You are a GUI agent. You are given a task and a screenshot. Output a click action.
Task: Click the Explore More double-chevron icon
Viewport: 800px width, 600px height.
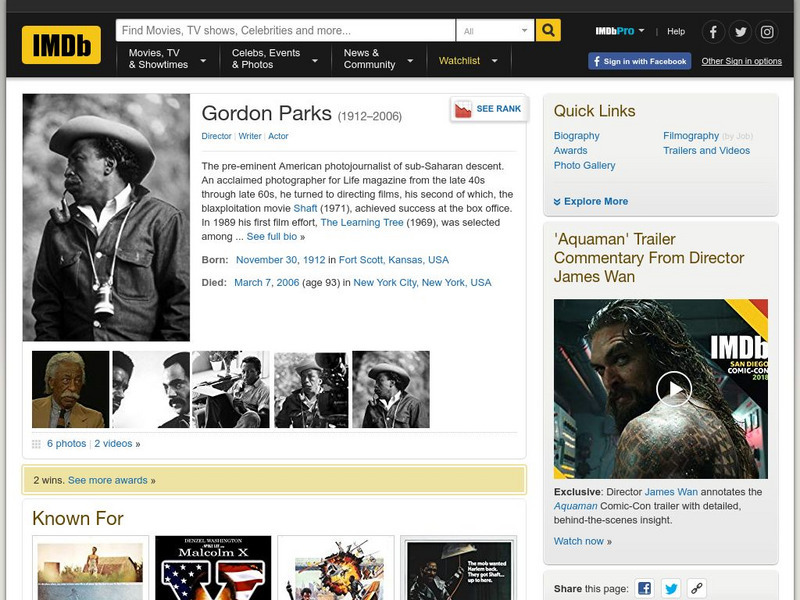pyautogui.click(x=557, y=202)
